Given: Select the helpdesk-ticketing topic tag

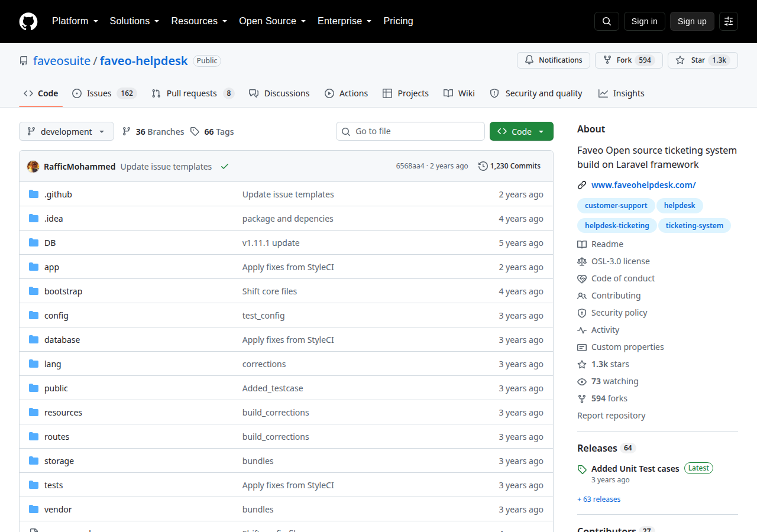Looking at the screenshot, I should click(617, 225).
